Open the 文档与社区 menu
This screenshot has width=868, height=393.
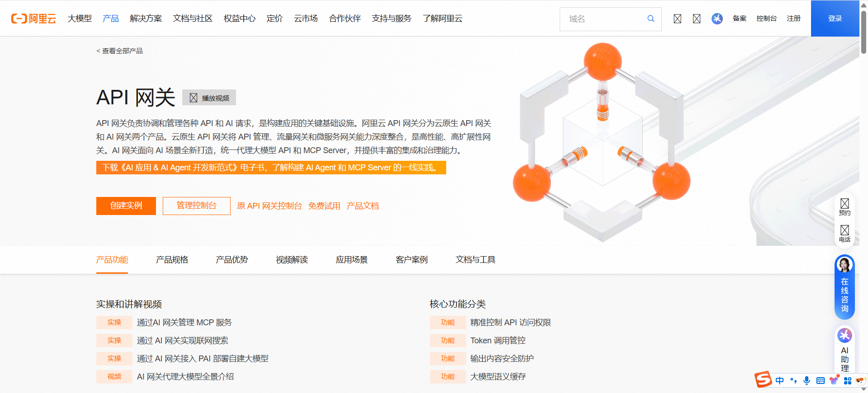click(193, 19)
